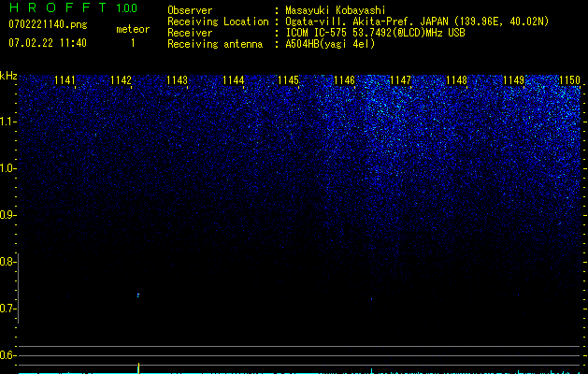Screen dimensions: 588x374
Task: Click time marker 1144
Action: 234,80
